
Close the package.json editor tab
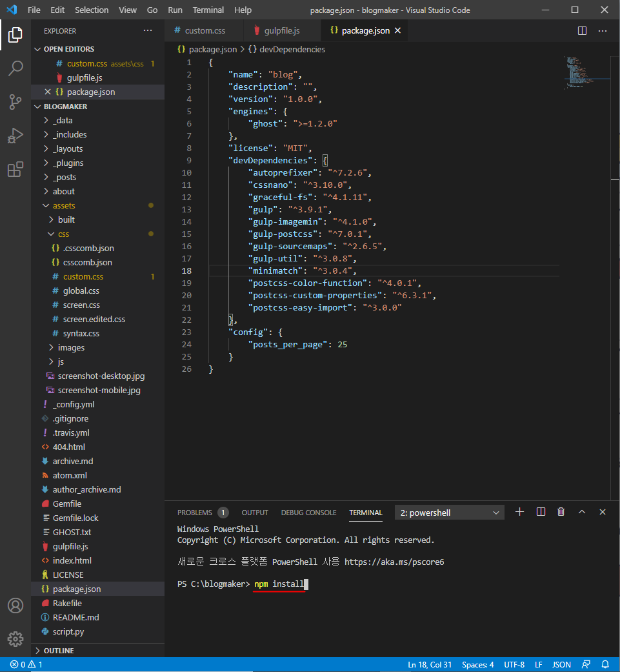(x=398, y=30)
